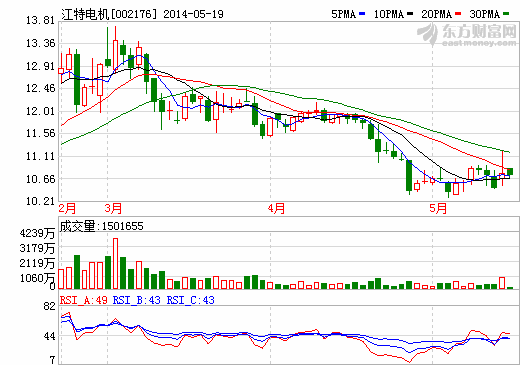Viewport: 520px width, 365px height.
Task: Click the RSI_B:43 indicator label
Action: 137,300
